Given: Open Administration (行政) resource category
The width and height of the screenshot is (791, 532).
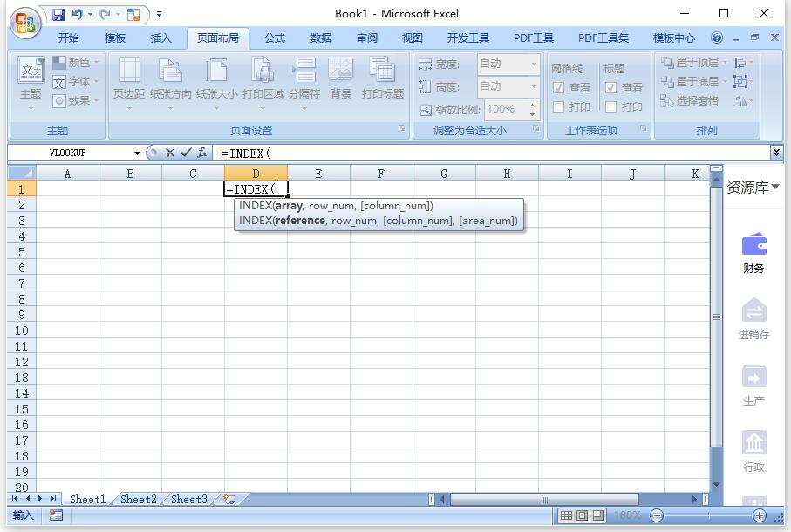Looking at the screenshot, I should [753, 451].
